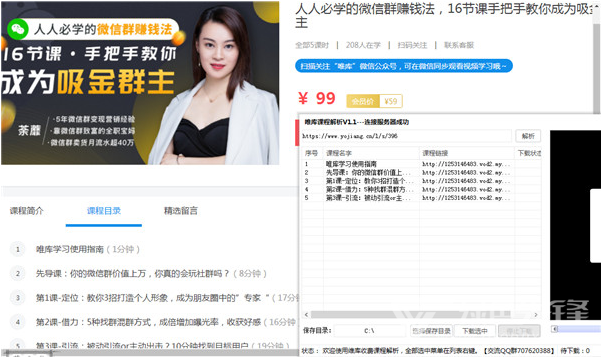The width and height of the screenshot is (606, 364).
Task: Click the 课程名字 column header
Action: pyautogui.click(x=371, y=153)
